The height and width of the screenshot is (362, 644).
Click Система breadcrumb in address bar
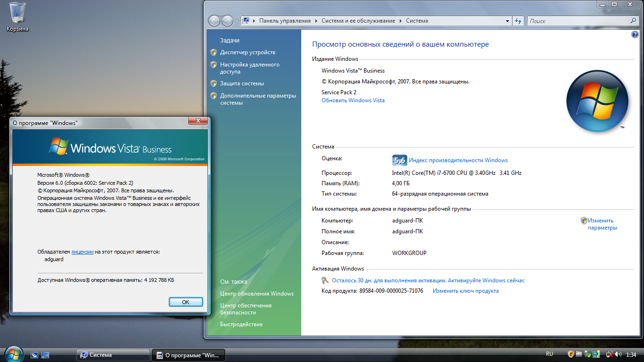(417, 21)
